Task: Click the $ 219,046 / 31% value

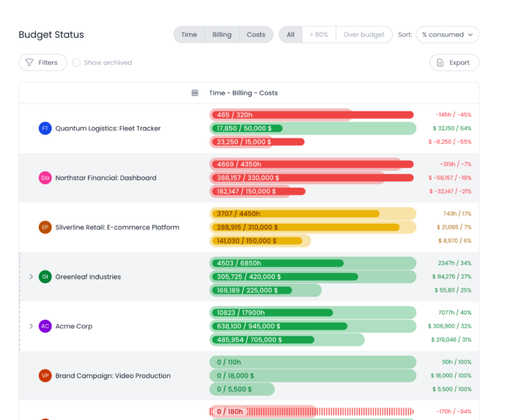Action: 451,339
